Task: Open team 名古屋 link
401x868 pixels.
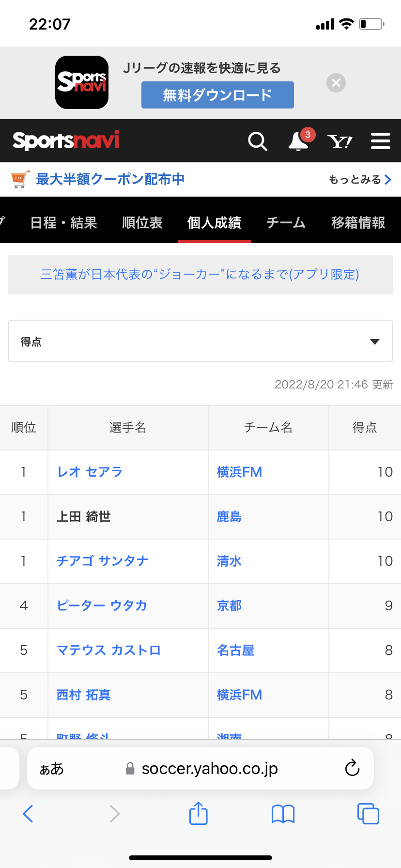Action: point(235,651)
